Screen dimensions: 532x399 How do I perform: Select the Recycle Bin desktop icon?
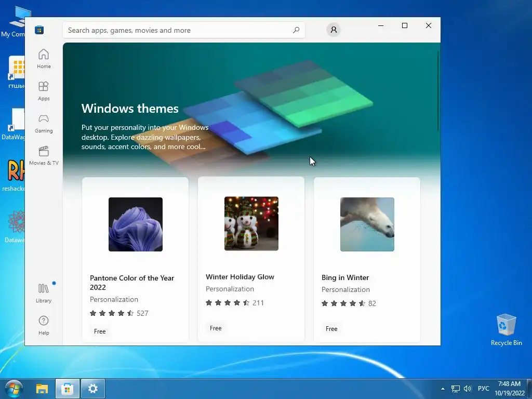506,330
